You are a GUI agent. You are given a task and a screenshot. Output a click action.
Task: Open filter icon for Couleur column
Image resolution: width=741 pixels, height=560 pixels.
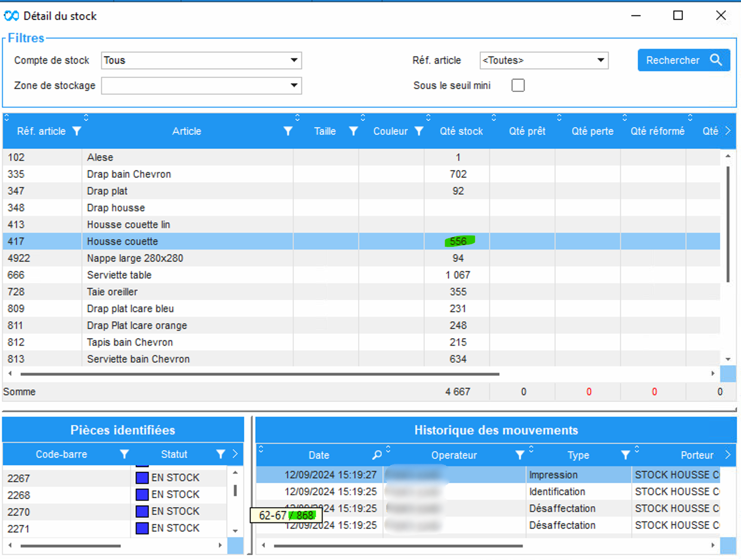[x=418, y=131]
